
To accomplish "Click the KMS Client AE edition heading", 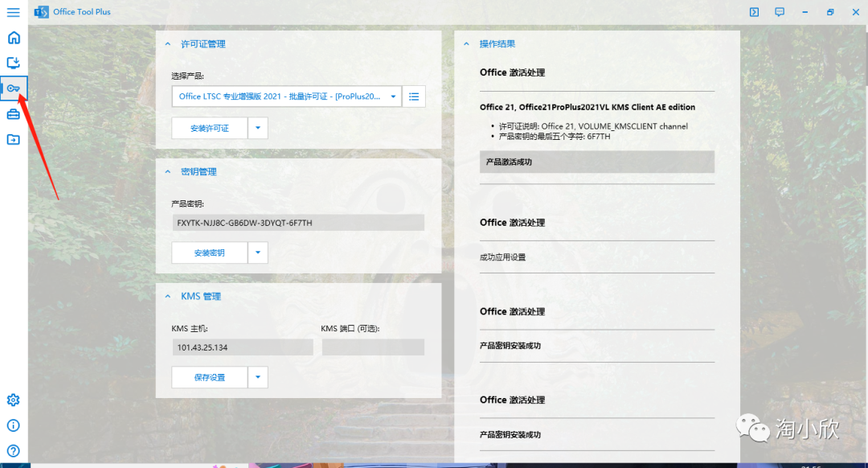I will [588, 107].
